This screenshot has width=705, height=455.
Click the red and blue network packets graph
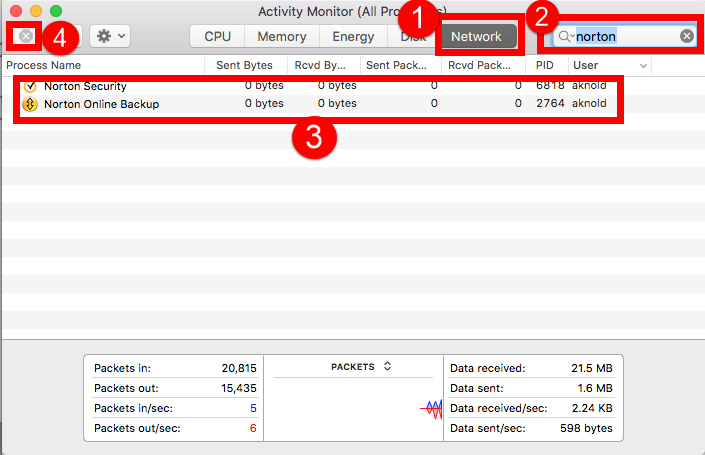tap(430, 408)
